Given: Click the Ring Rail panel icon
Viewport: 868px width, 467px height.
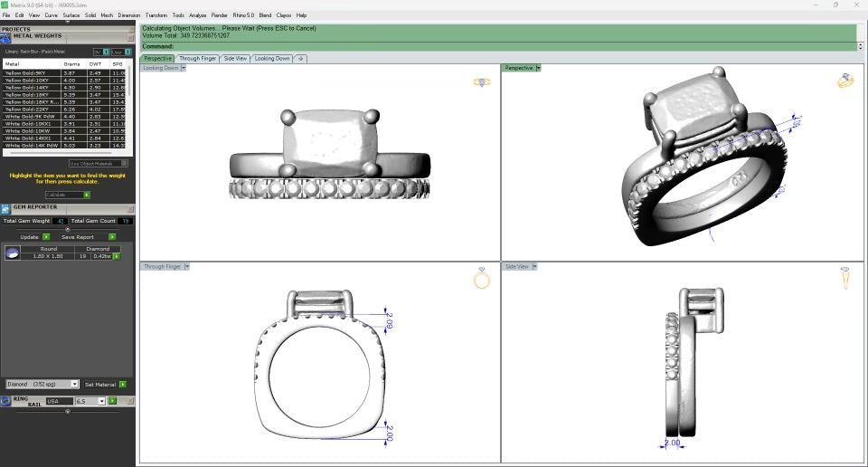Looking at the screenshot, I should tap(5, 400).
